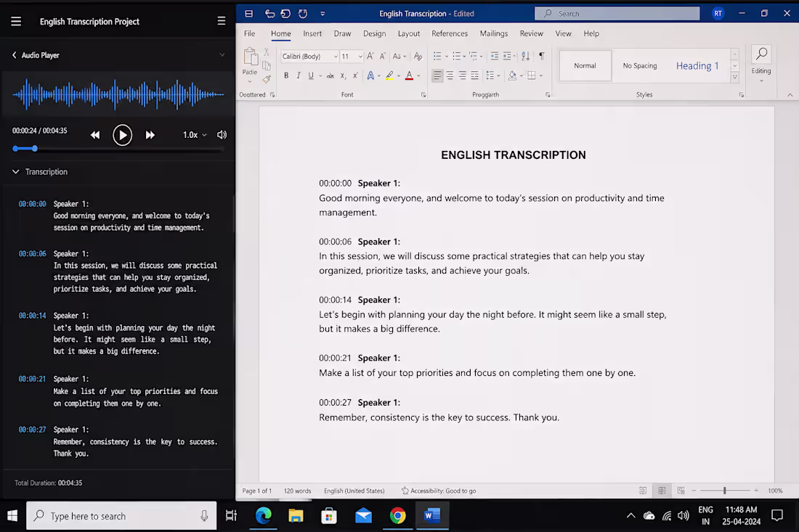Click the Word save icon in title bar

click(248, 14)
